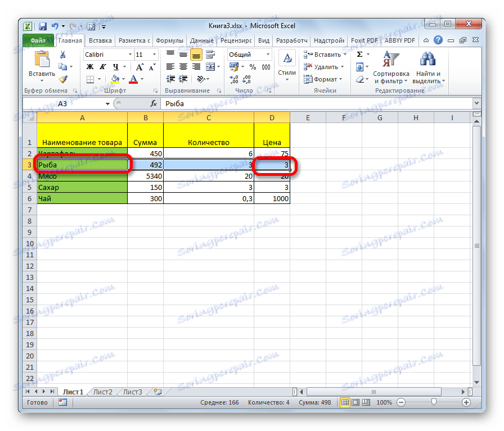Open the font size 11 dropdown
The width and height of the screenshot is (504, 431).
(x=154, y=55)
